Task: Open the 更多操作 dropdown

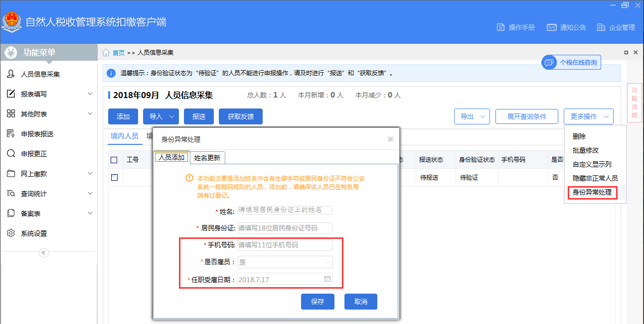Action: [589, 116]
